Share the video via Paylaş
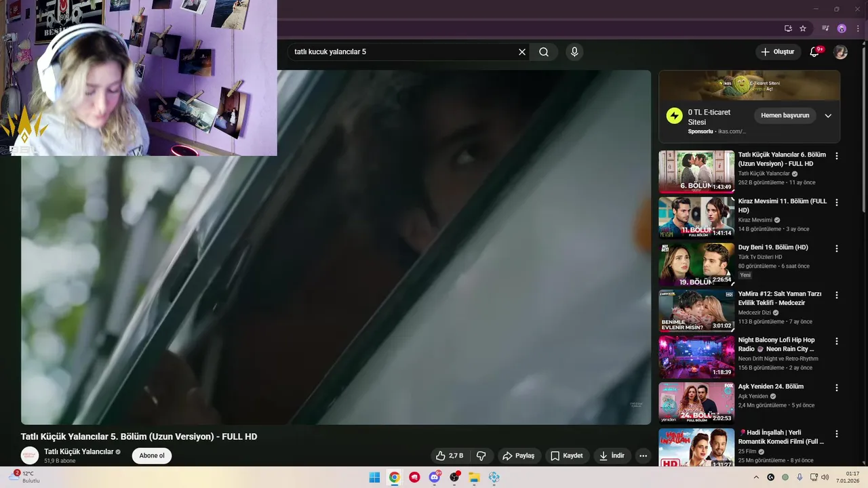The image size is (868, 488). (519, 455)
